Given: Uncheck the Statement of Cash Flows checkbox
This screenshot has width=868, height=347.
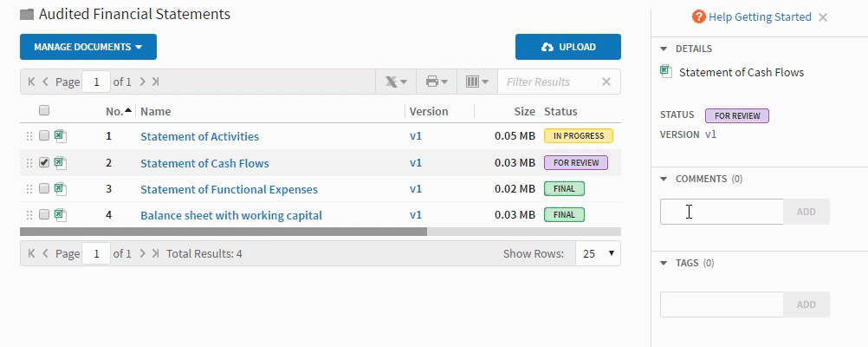Looking at the screenshot, I should [44, 162].
